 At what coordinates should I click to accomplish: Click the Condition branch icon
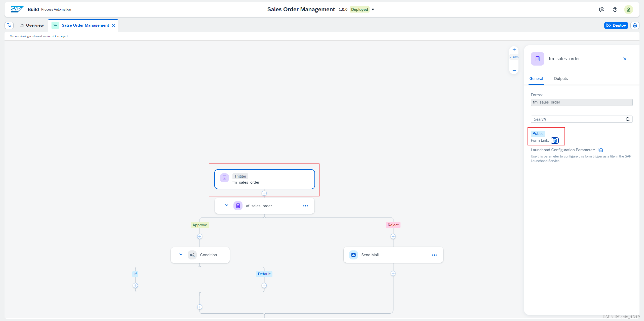click(x=192, y=255)
